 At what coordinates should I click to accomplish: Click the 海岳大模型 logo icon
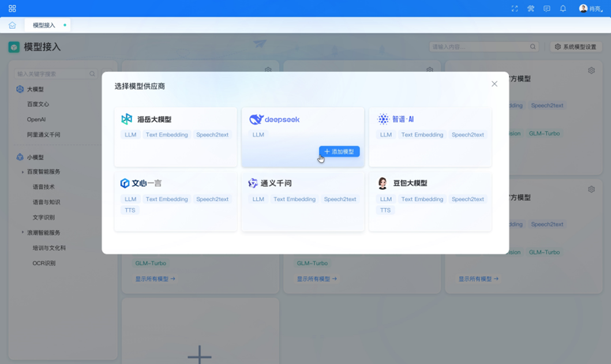126,119
